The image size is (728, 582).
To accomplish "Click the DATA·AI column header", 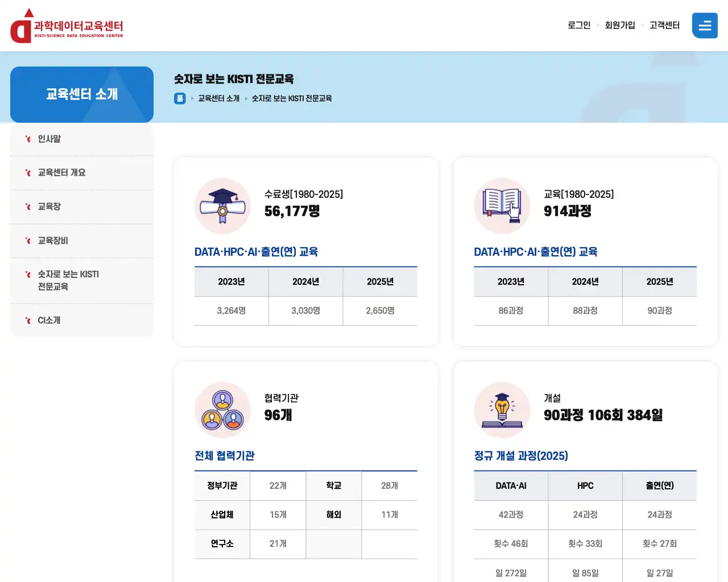I will [511, 486].
